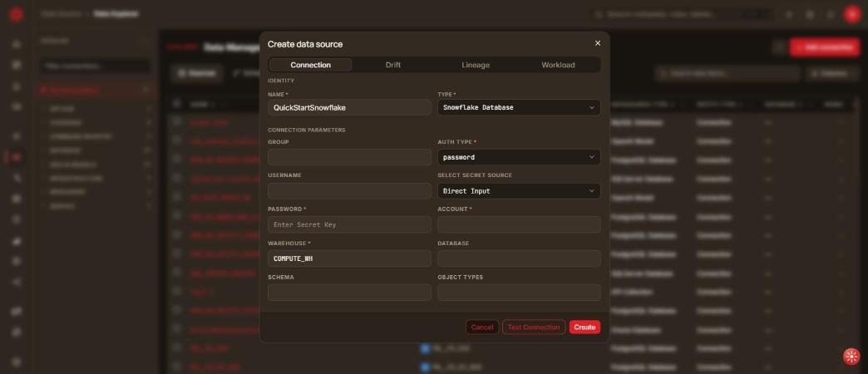Switch to the Connection tab
868x374 pixels.
(x=311, y=65)
